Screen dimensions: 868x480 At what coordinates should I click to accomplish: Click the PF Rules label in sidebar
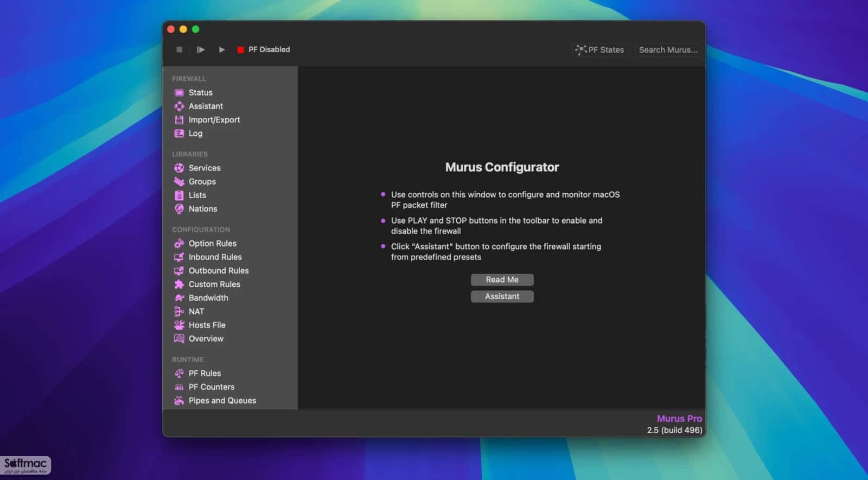point(205,374)
